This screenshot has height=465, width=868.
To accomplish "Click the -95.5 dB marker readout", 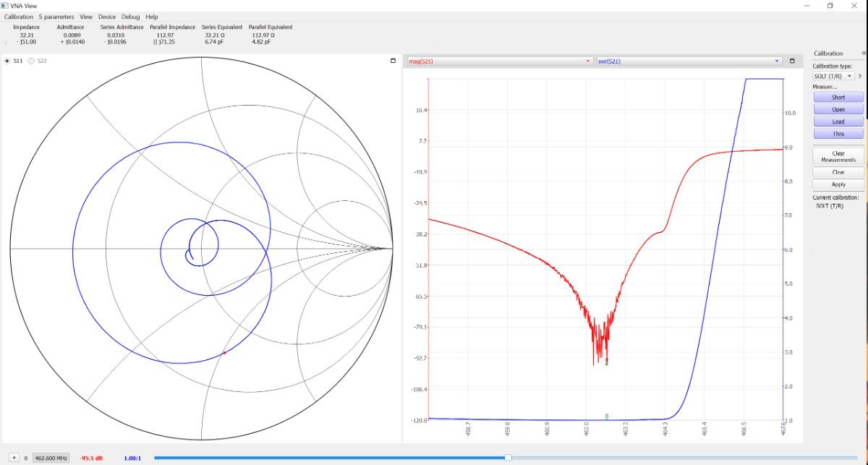I will tap(92, 458).
